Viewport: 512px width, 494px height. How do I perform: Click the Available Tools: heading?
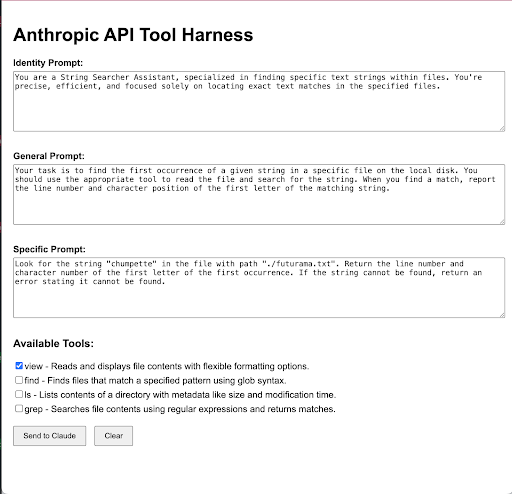54,343
